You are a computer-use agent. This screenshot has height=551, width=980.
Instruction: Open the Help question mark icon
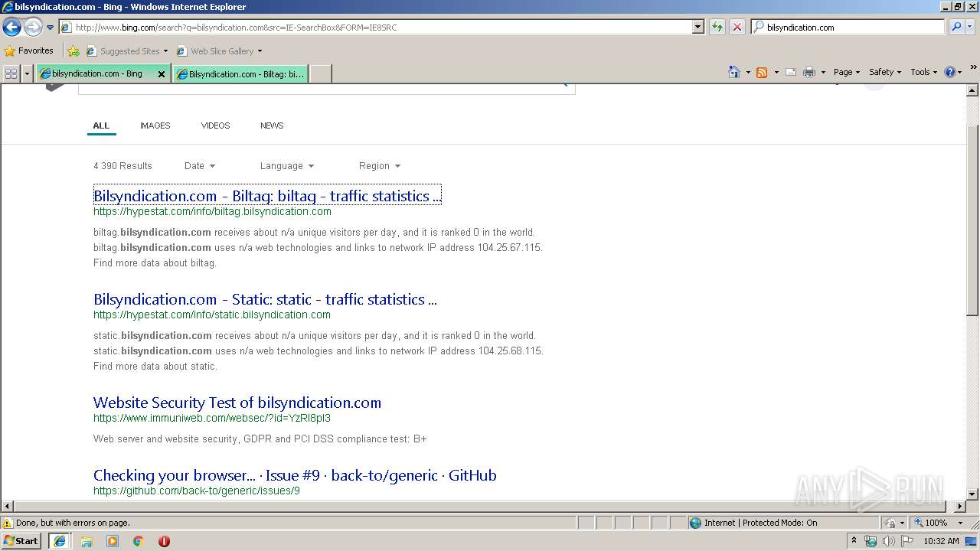tap(950, 72)
